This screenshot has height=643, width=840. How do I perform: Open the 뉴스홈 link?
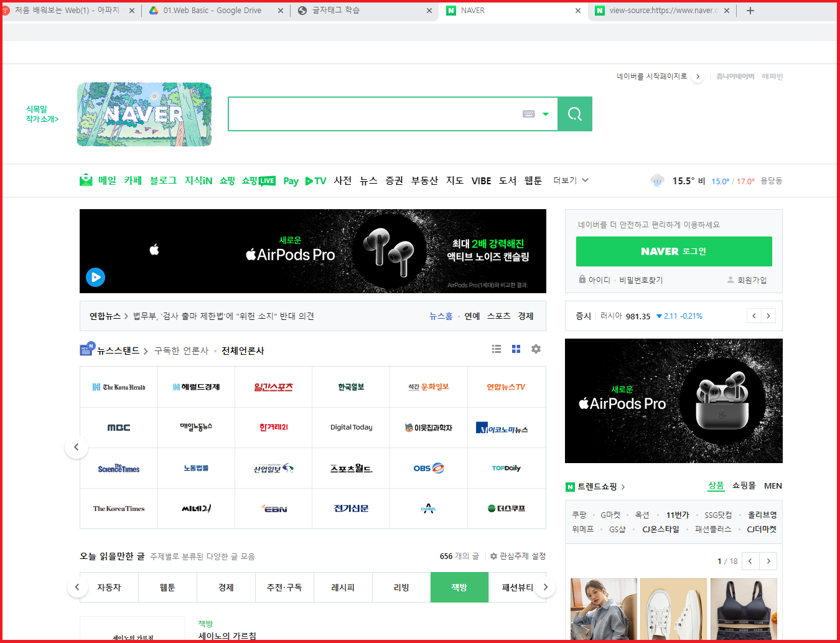[441, 316]
